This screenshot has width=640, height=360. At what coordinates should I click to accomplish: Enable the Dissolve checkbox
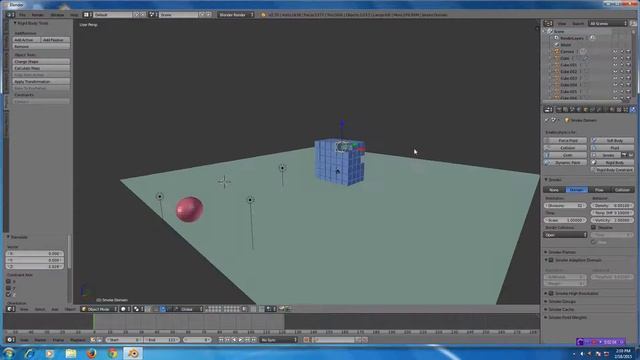click(593, 227)
